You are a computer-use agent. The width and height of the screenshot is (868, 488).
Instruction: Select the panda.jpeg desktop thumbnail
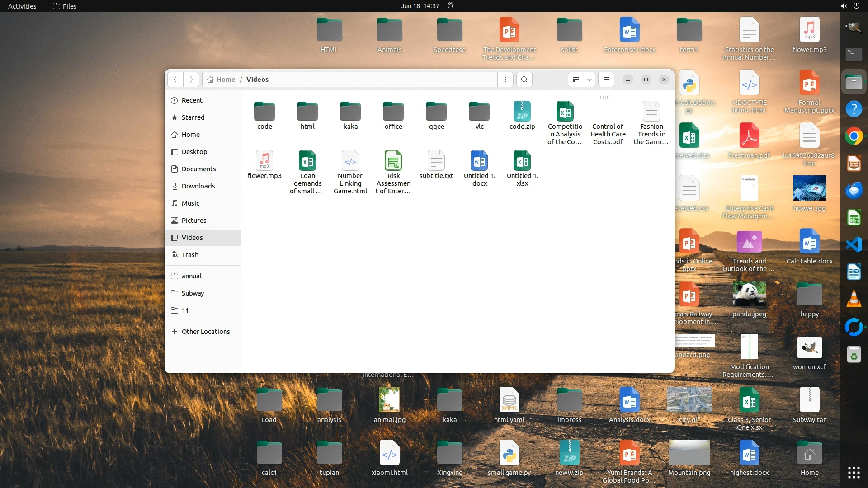click(749, 294)
